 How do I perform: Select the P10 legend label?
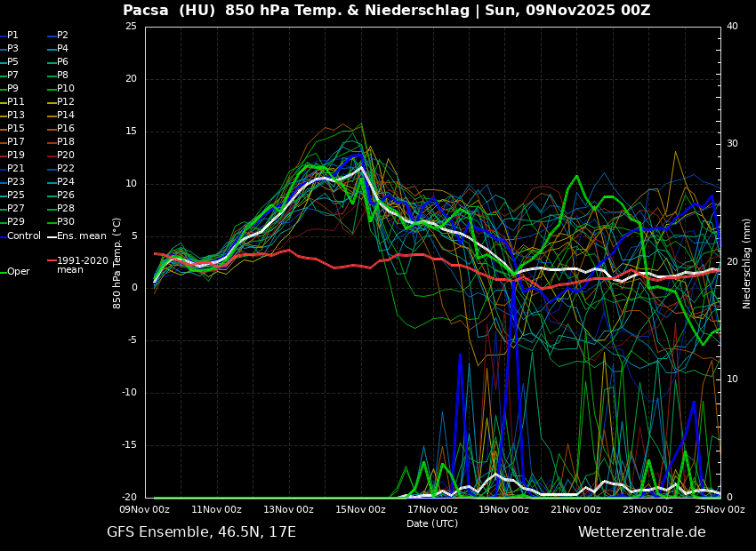tap(66, 89)
